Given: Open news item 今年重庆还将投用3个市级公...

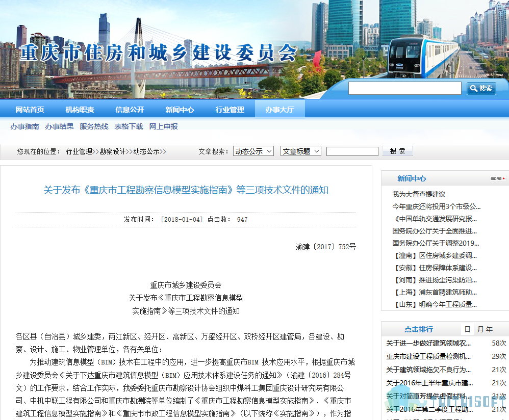Looking at the screenshot, I should [436, 206].
